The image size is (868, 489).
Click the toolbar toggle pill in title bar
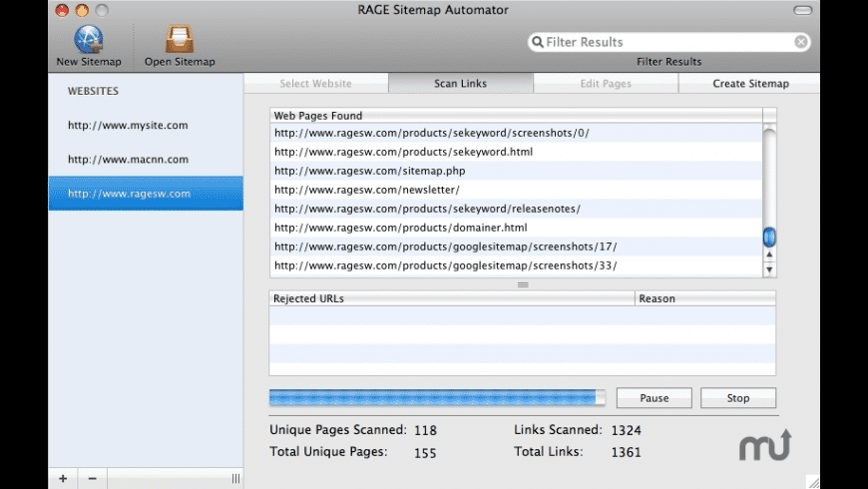(x=802, y=10)
